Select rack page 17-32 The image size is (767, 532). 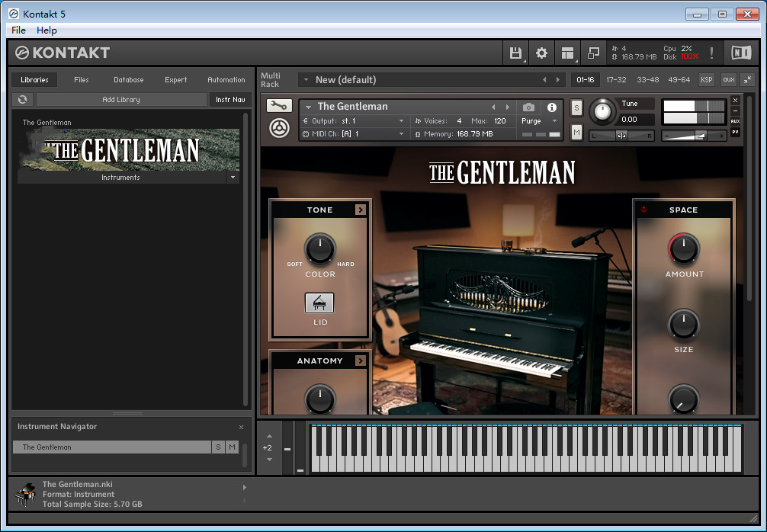click(616, 80)
